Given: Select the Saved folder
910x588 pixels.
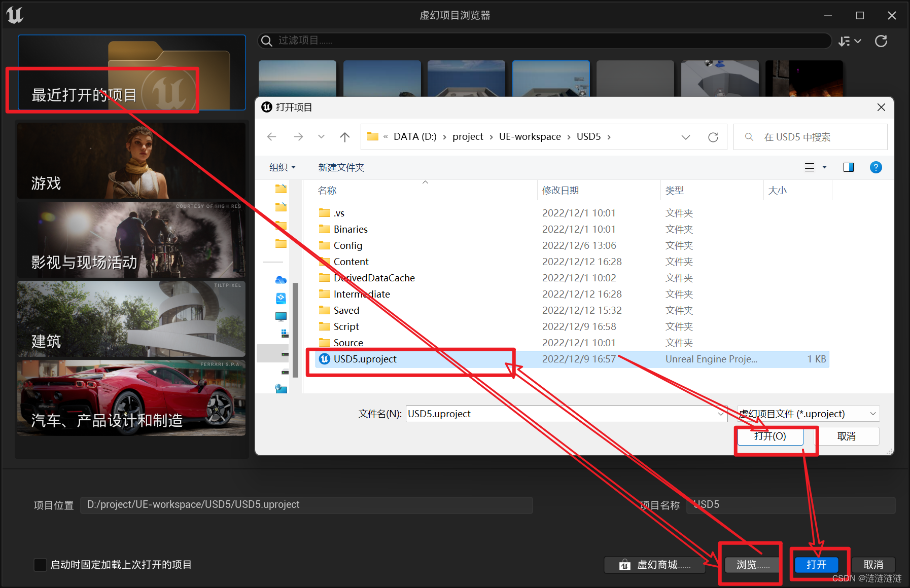Looking at the screenshot, I should [x=572, y=310].
